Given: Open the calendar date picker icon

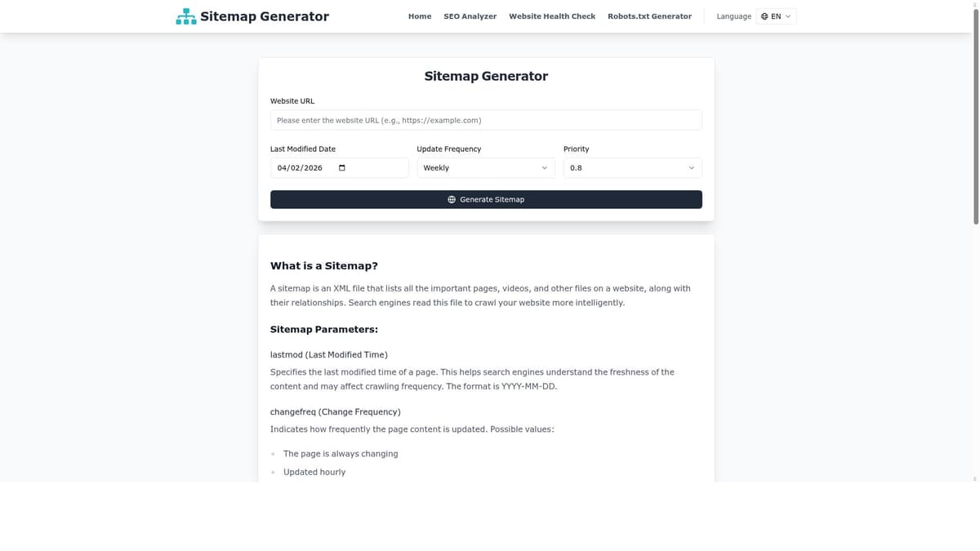Looking at the screenshot, I should click(x=341, y=167).
